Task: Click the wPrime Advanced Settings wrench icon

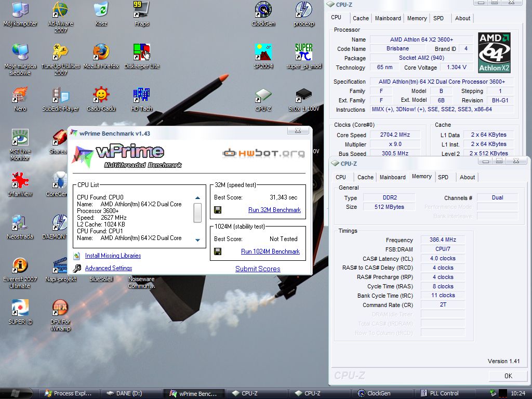Action: pos(77,268)
